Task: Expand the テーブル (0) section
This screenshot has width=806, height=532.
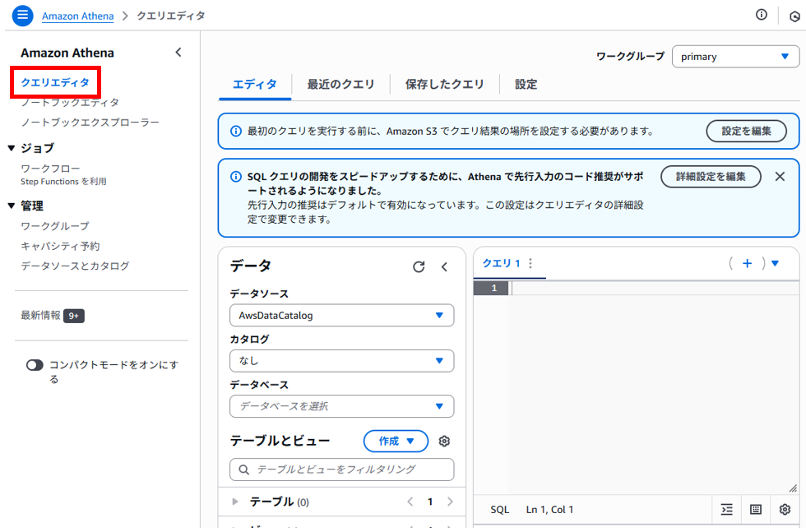Action: 235,502
